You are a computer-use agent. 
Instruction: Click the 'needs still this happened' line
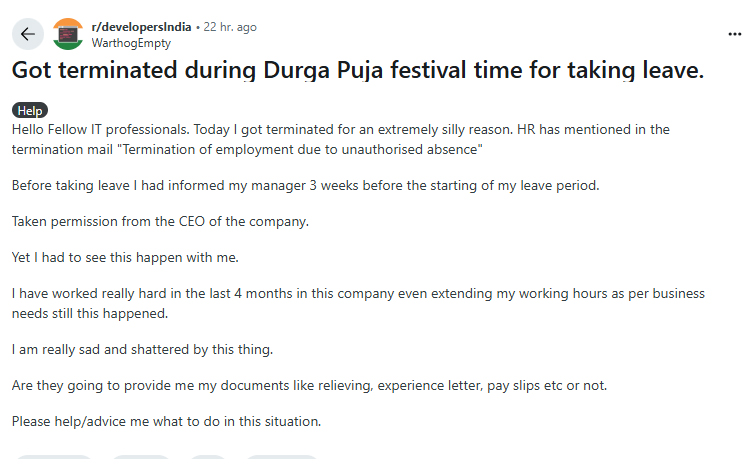[x=90, y=312]
